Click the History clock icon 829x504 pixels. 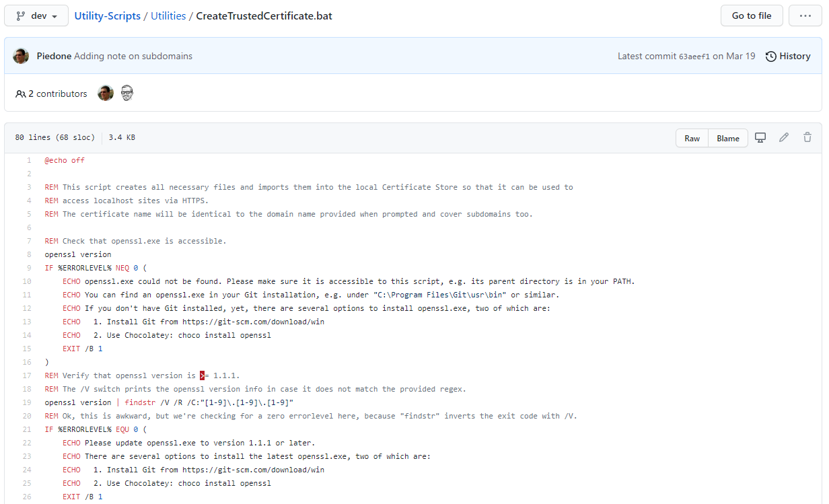pos(771,57)
